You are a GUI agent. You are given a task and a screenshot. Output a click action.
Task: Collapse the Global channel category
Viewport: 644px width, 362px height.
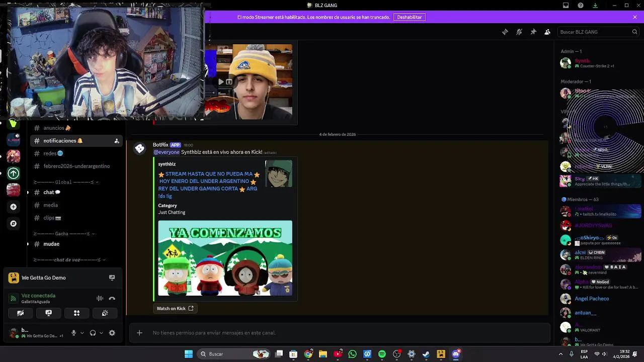click(65, 182)
